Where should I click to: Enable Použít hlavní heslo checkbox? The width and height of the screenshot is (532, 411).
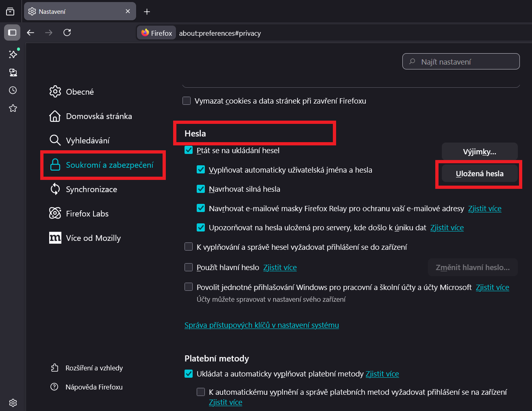[189, 267]
